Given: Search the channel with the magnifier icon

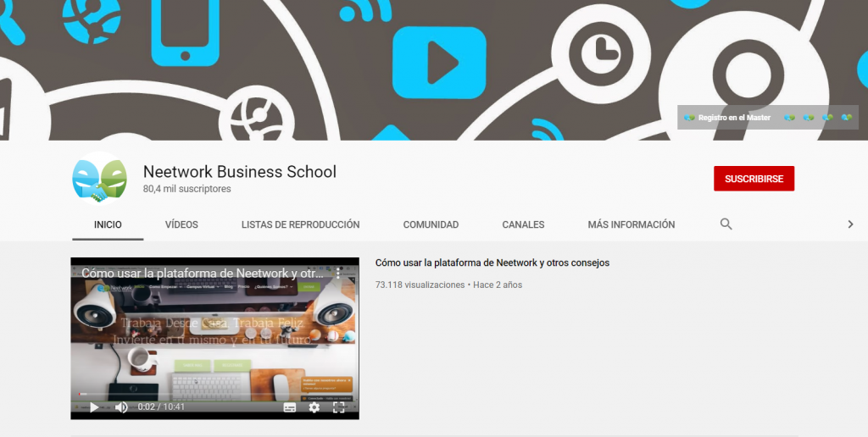Looking at the screenshot, I should (x=726, y=224).
